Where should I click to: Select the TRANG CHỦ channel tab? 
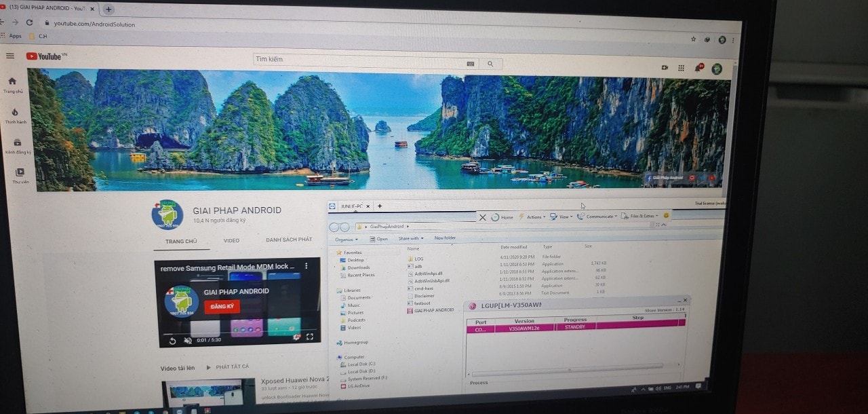(181, 241)
